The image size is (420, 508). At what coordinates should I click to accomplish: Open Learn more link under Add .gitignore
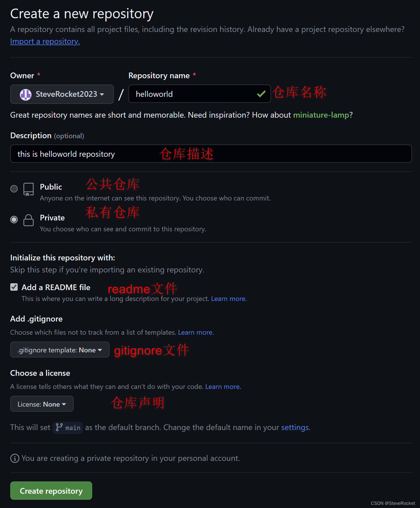pyautogui.click(x=196, y=332)
